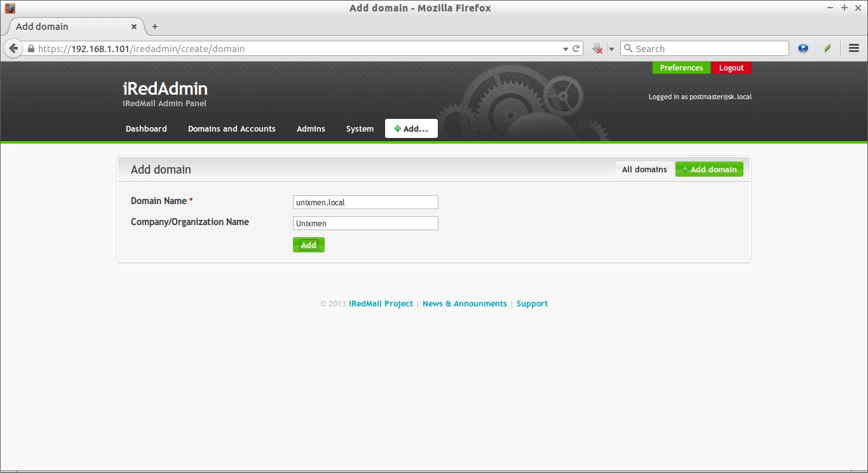Click the 'Company/Organization Name' label
The image size is (868, 473).
(190, 222)
